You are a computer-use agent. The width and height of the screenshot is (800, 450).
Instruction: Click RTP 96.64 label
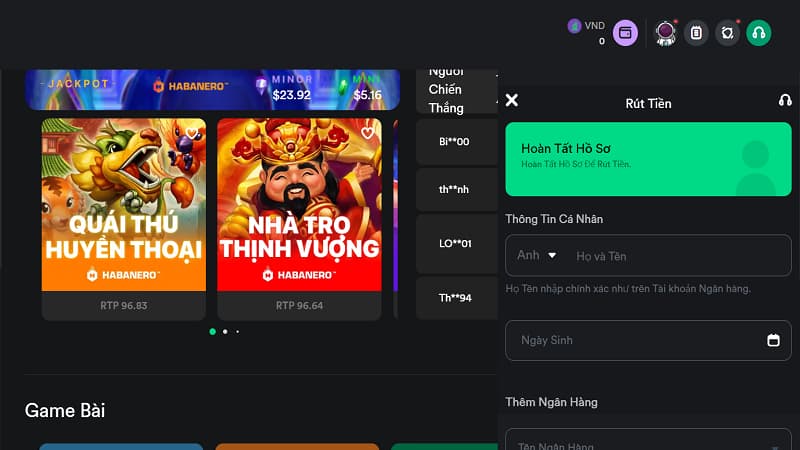pos(299,306)
